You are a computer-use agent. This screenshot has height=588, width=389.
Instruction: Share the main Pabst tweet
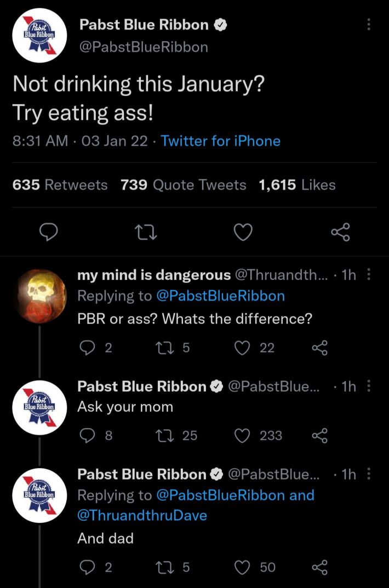[340, 233]
